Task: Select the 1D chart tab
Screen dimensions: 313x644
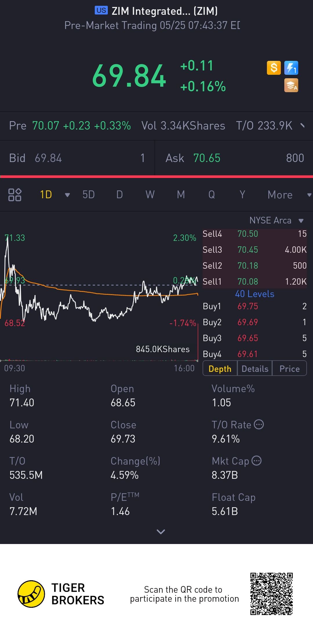Action: pos(46,195)
